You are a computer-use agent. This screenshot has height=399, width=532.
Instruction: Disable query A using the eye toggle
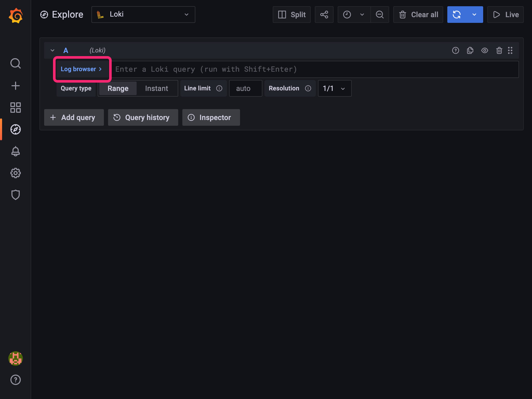click(485, 50)
